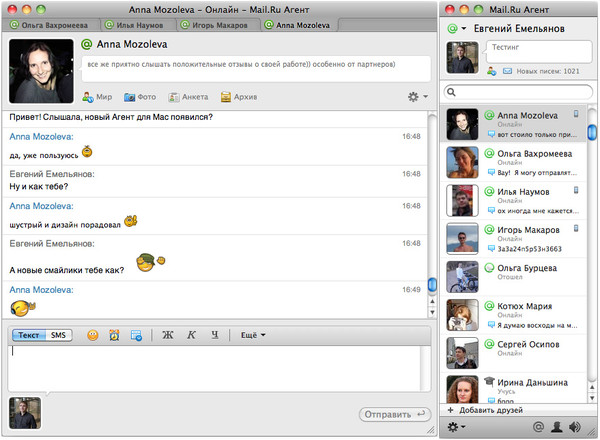
Task: Switch to Ольга Вахромеева chat tab
Action: click(x=50, y=25)
